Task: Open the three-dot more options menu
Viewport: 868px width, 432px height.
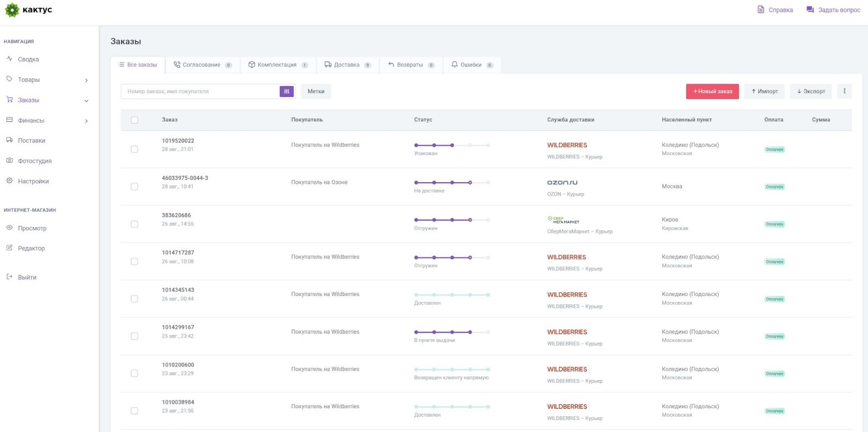Action: (x=844, y=92)
